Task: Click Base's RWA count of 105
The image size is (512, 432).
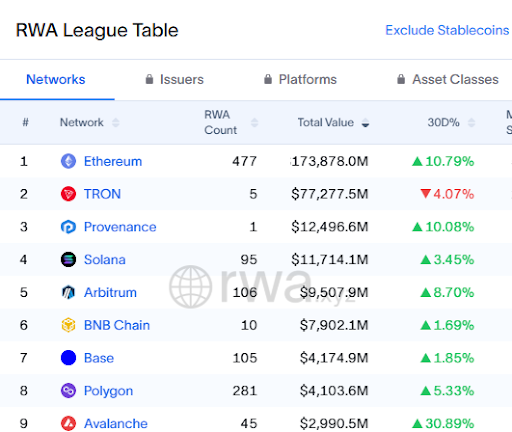Action: click(x=245, y=358)
